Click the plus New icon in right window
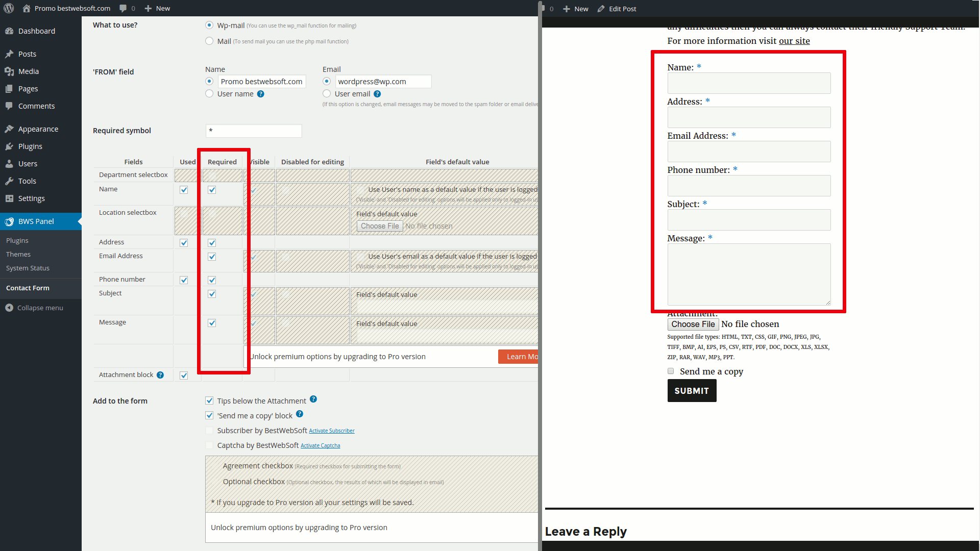 [x=567, y=9]
